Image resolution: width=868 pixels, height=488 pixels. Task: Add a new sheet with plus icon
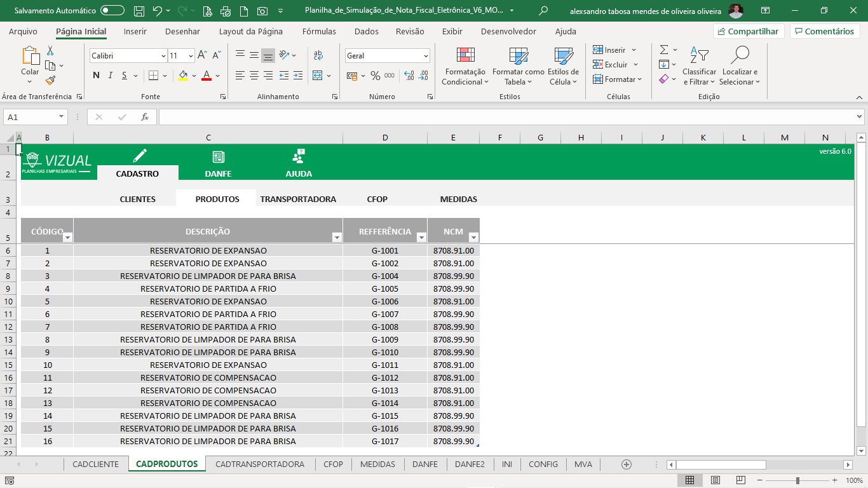pos(627,464)
